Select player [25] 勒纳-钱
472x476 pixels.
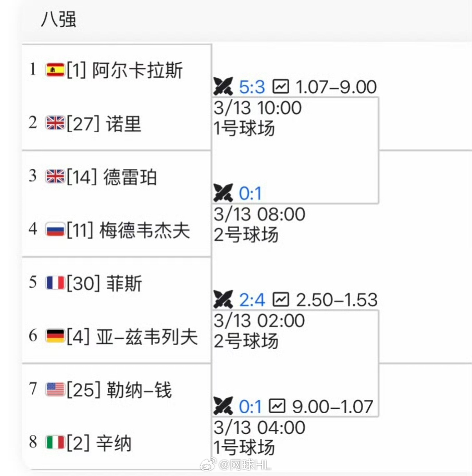click(119, 390)
